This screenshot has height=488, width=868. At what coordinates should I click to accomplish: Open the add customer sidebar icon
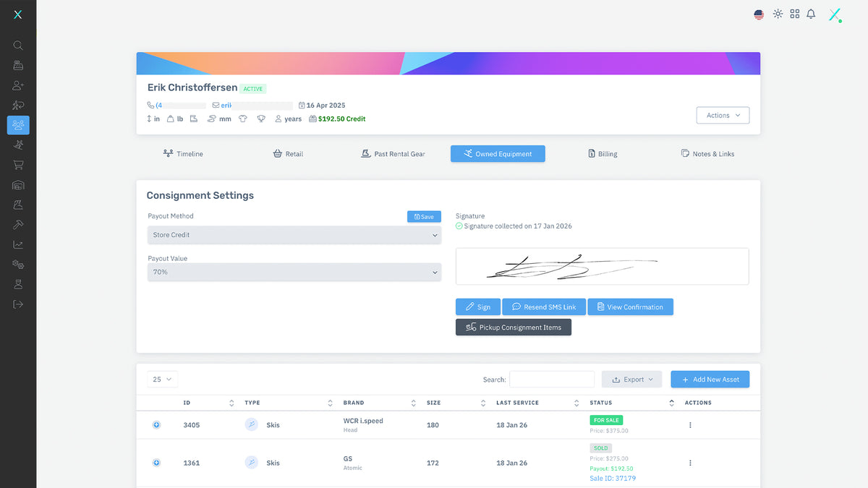(x=18, y=85)
